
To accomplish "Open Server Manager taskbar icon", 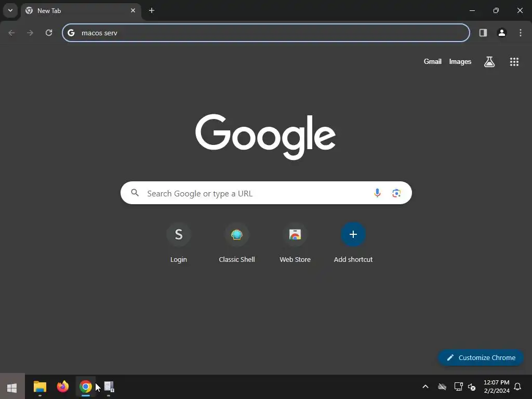I will pyautogui.click(x=109, y=387).
